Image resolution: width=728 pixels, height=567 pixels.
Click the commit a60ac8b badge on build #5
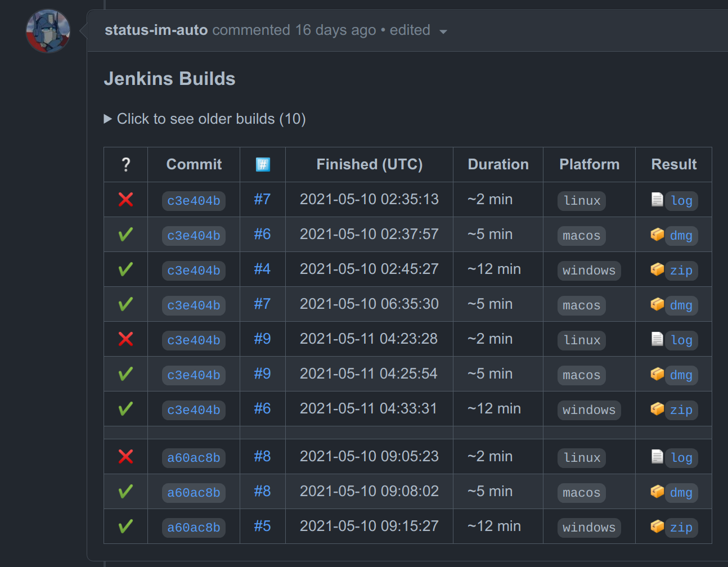194,527
